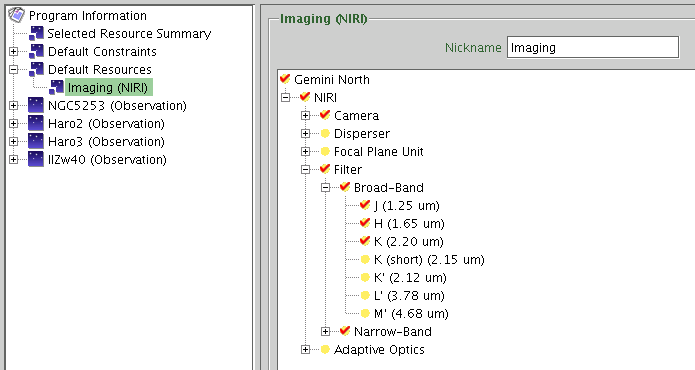Expand the Haro3 observation node
The width and height of the screenshot is (695, 370).
pos(13,141)
